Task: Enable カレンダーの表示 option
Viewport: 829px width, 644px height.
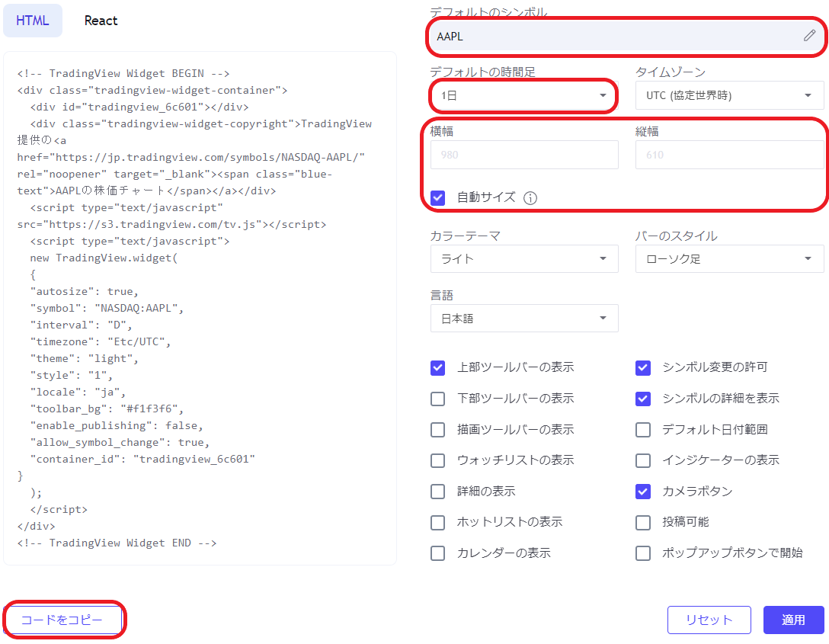Action: (437, 553)
